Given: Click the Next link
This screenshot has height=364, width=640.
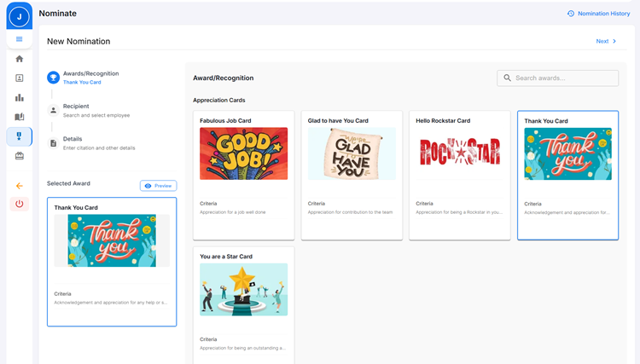Looking at the screenshot, I should (x=606, y=41).
